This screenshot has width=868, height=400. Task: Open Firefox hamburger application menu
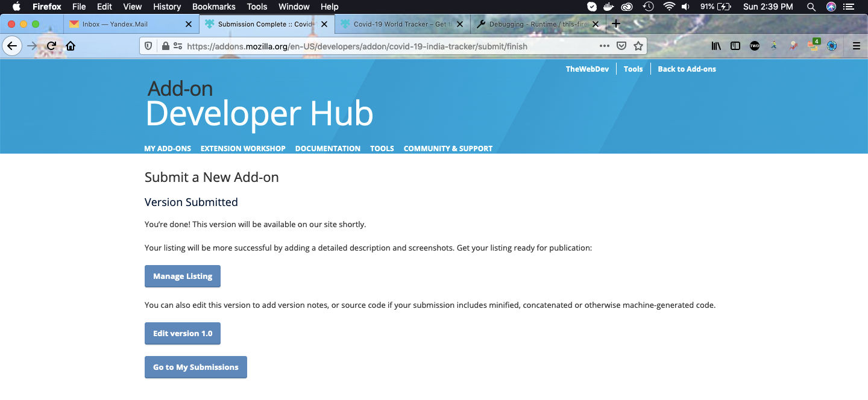point(856,46)
